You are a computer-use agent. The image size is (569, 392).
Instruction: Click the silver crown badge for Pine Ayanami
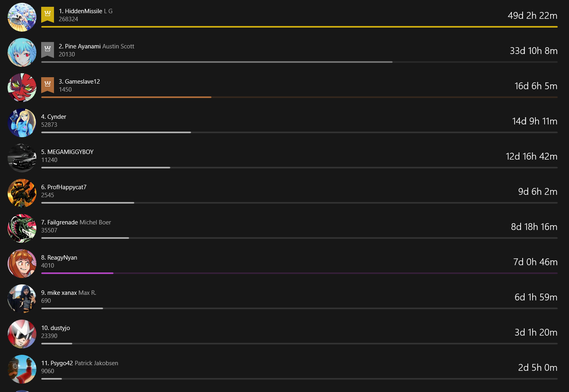[48, 50]
